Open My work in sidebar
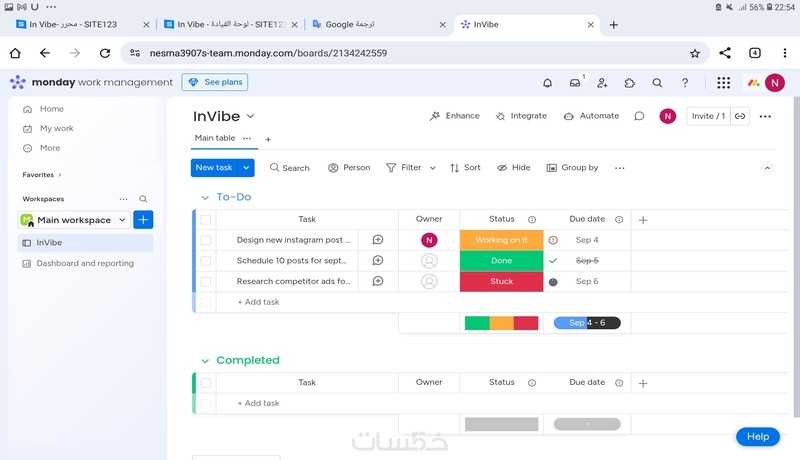Screen dimensions: 800x460 point(48,129)
